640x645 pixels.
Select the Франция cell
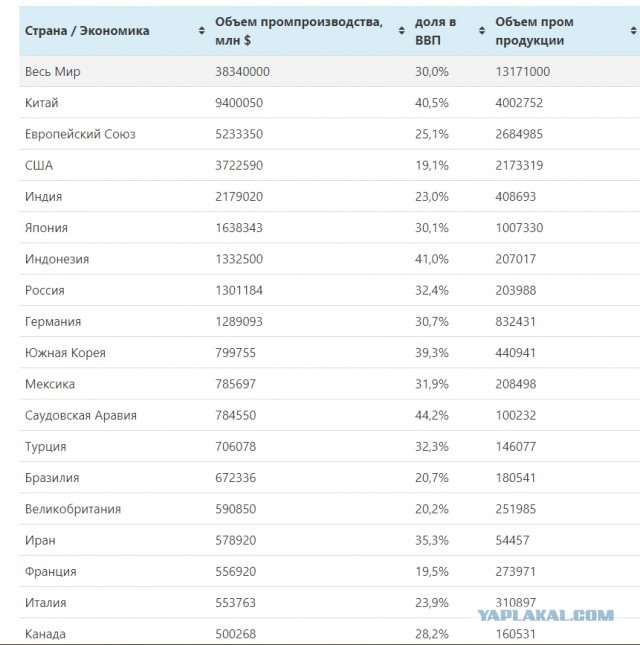(x=51, y=572)
